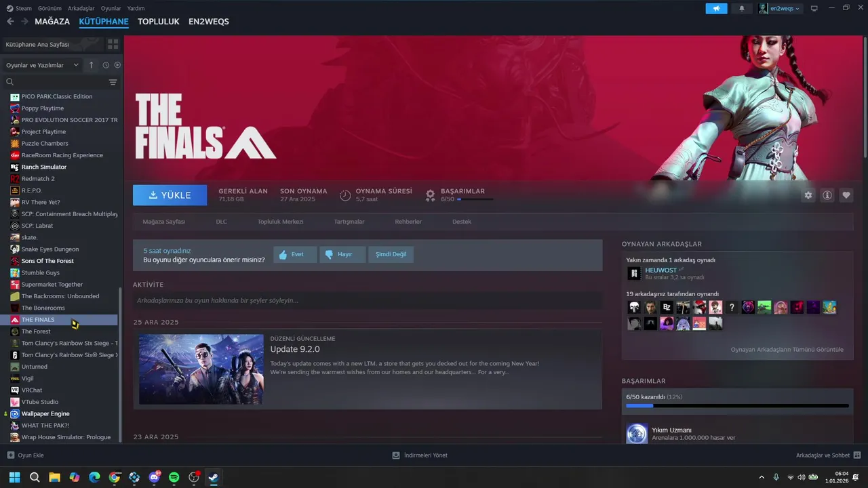Open Arkadaşlar ve Sohbet

(x=829, y=455)
